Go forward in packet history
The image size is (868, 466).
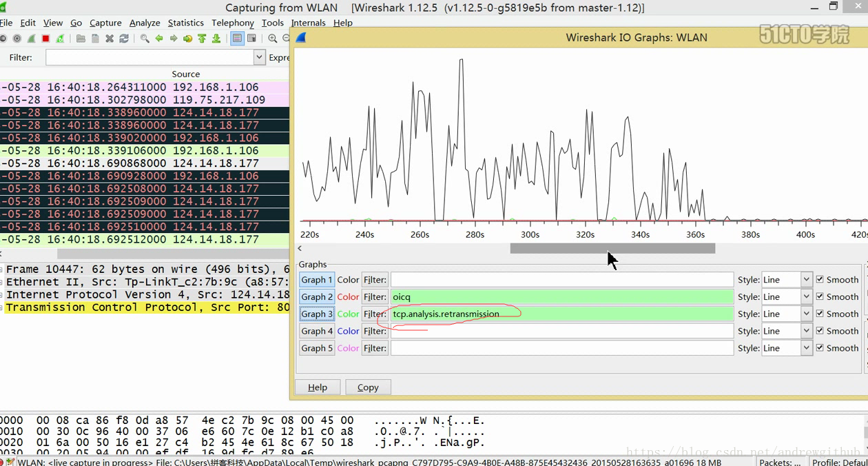point(174,39)
